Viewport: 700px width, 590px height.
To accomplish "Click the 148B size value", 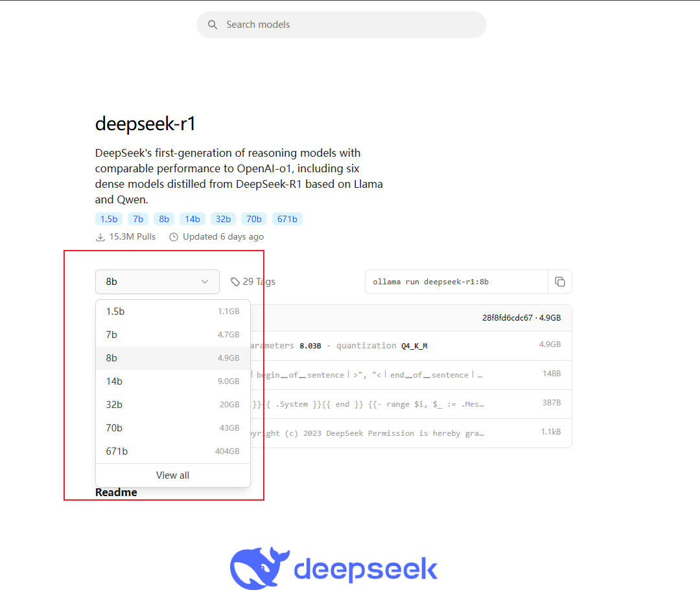I will click(x=552, y=374).
